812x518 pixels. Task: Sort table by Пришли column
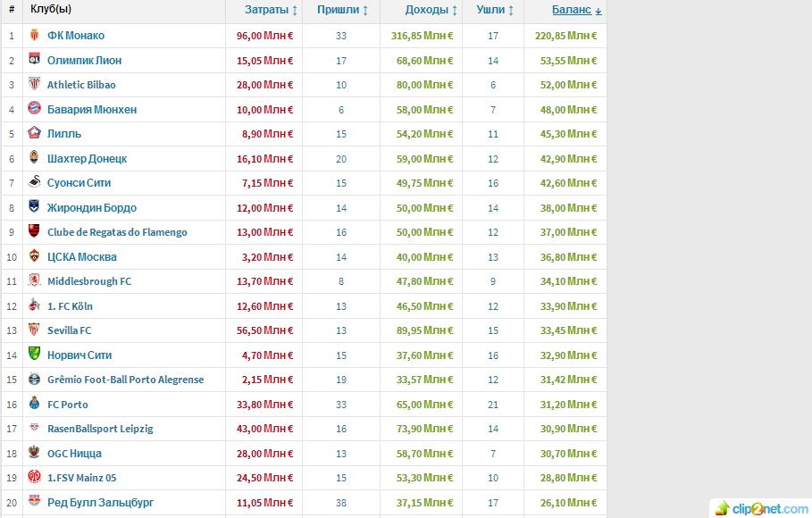pyautogui.click(x=342, y=10)
